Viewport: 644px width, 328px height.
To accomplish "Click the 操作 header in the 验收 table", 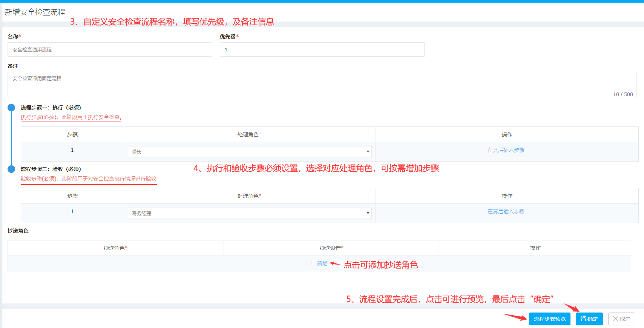I will (507, 196).
